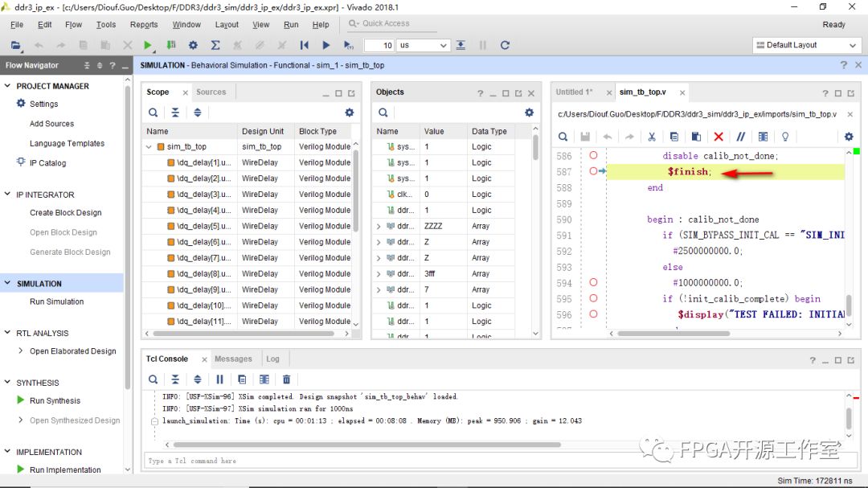This screenshot has height=488, width=868.
Task: Click the Restart simulation icon in main toolbar
Action: (304, 46)
